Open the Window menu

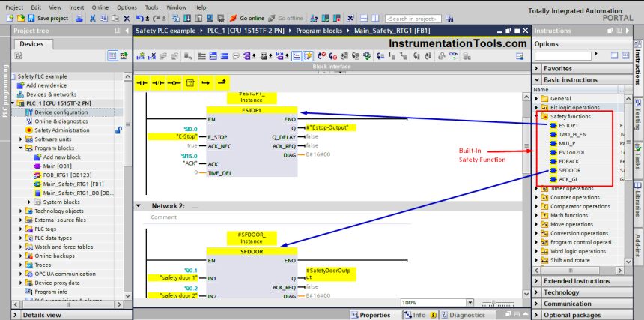pyautogui.click(x=177, y=7)
